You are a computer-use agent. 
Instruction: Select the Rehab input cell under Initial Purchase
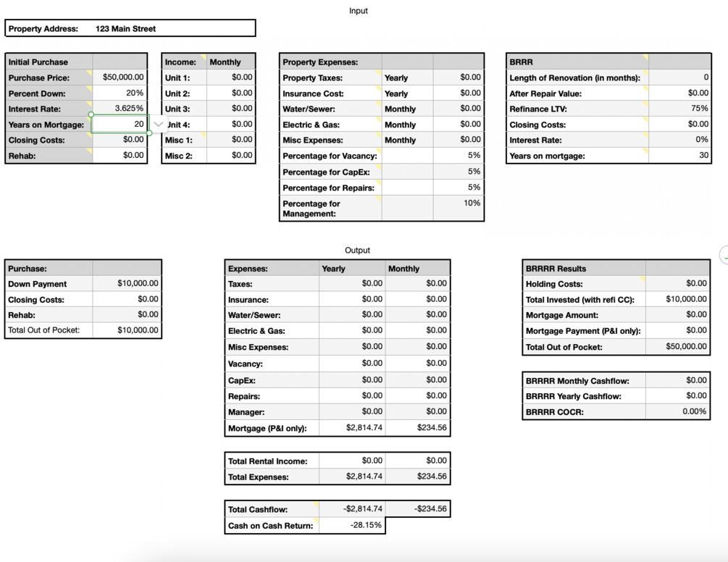(120, 156)
